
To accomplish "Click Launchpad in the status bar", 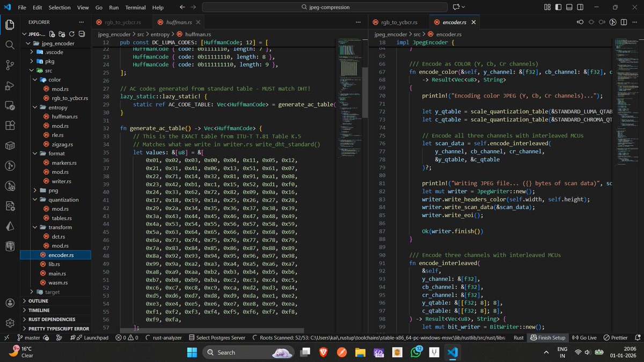I will point(89,338).
